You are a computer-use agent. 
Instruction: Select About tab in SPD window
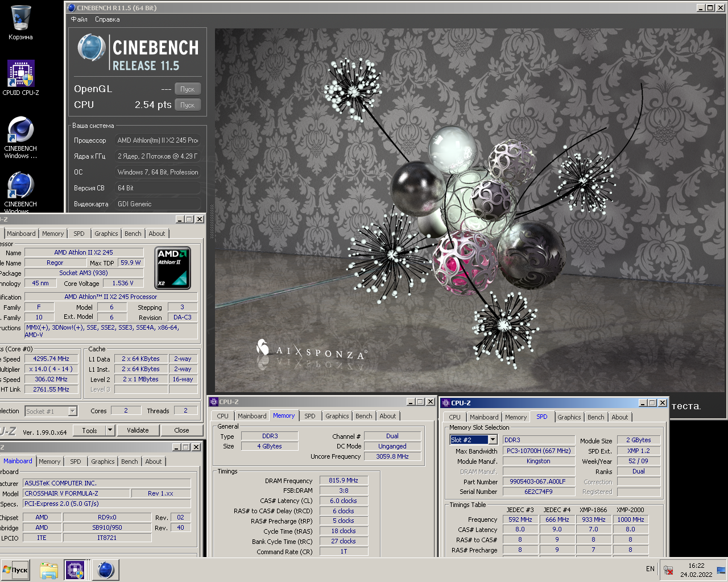pyautogui.click(x=620, y=417)
